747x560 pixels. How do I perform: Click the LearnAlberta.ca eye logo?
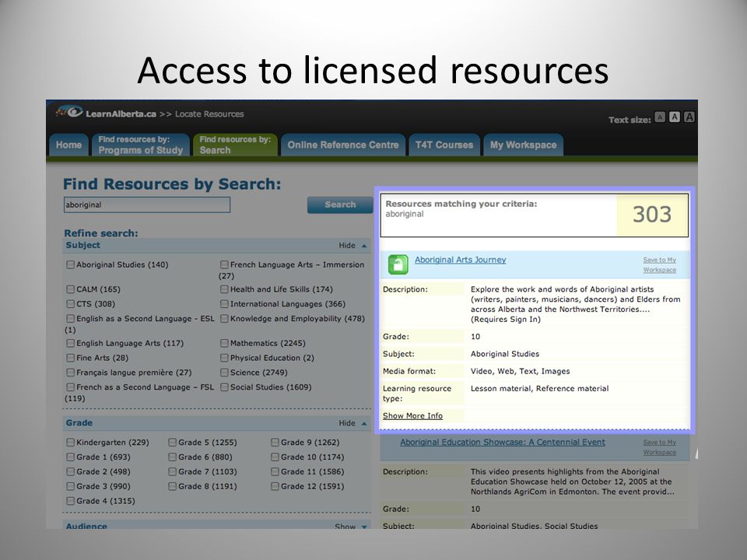(x=69, y=112)
